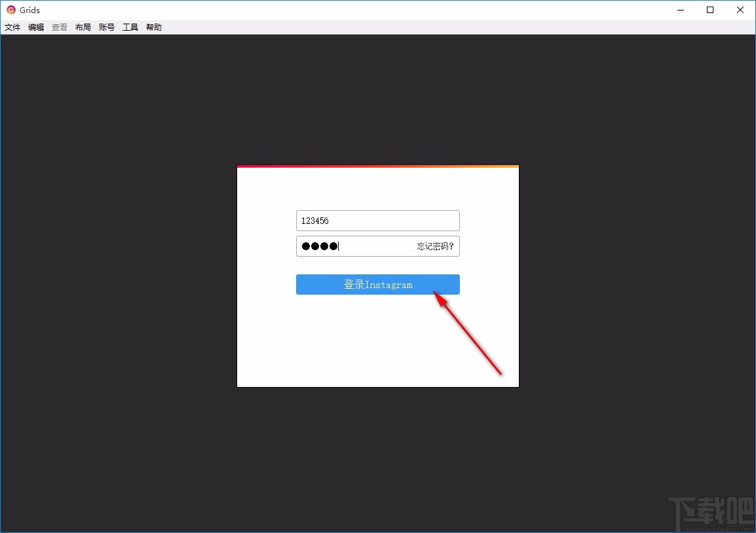Open the 查看 menu

click(x=60, y=28)
